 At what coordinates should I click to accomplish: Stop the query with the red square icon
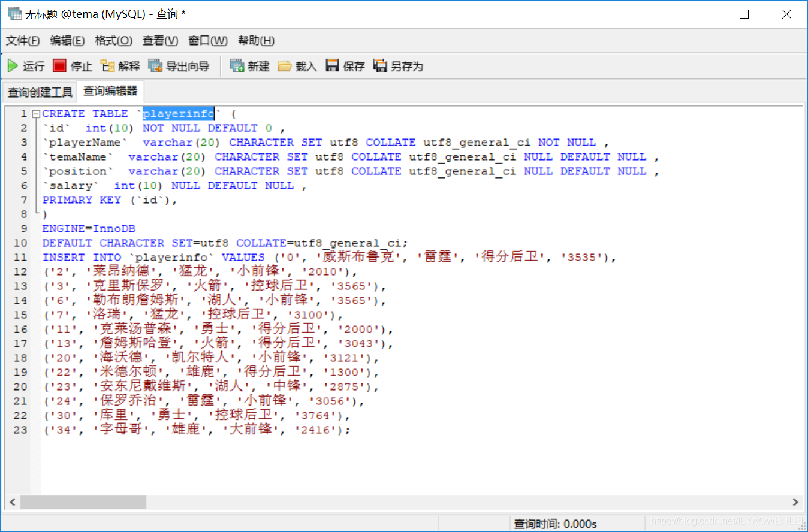point(73,66)
